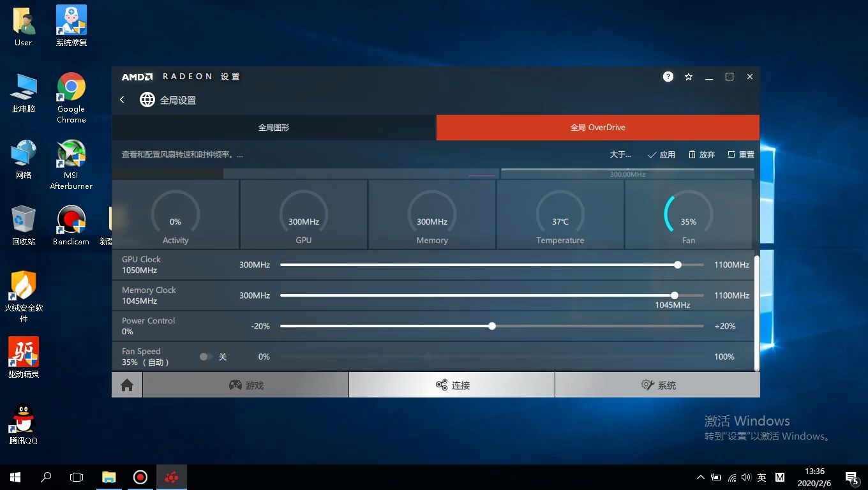868x490 pixels.
Task: Open the 系统修复 desktop shortcut
Action: pos(71,27)
